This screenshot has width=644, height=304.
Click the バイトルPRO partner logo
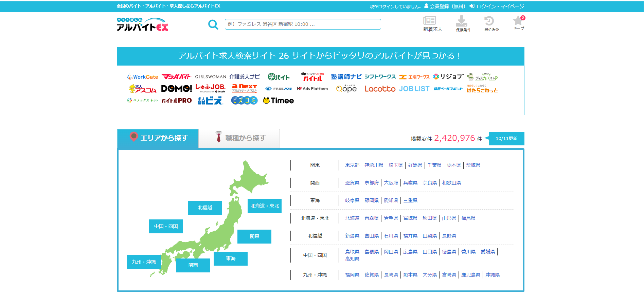[177, 101]
